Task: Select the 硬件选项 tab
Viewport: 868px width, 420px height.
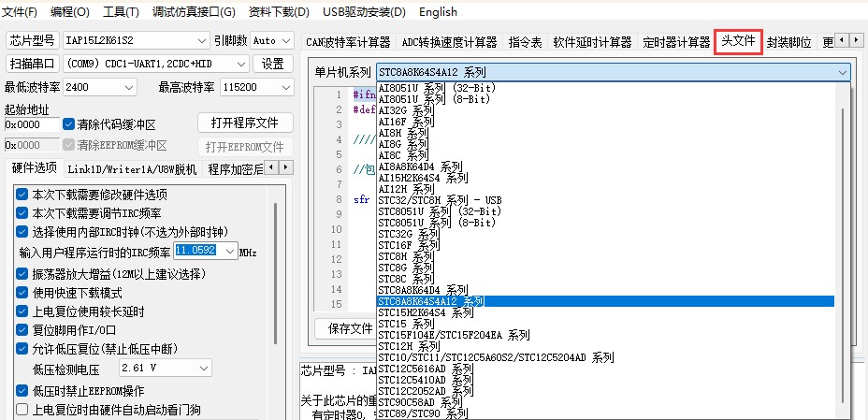Action: 35,168
